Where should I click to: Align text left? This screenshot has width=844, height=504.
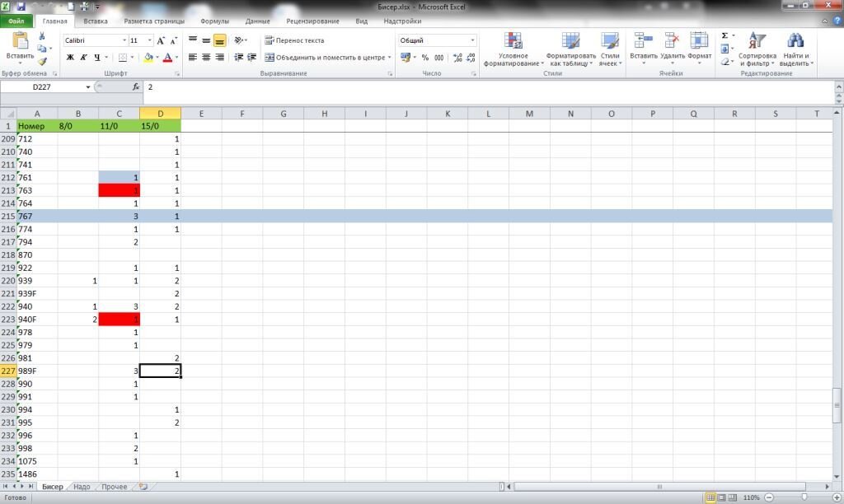click(x=193, y=57)
